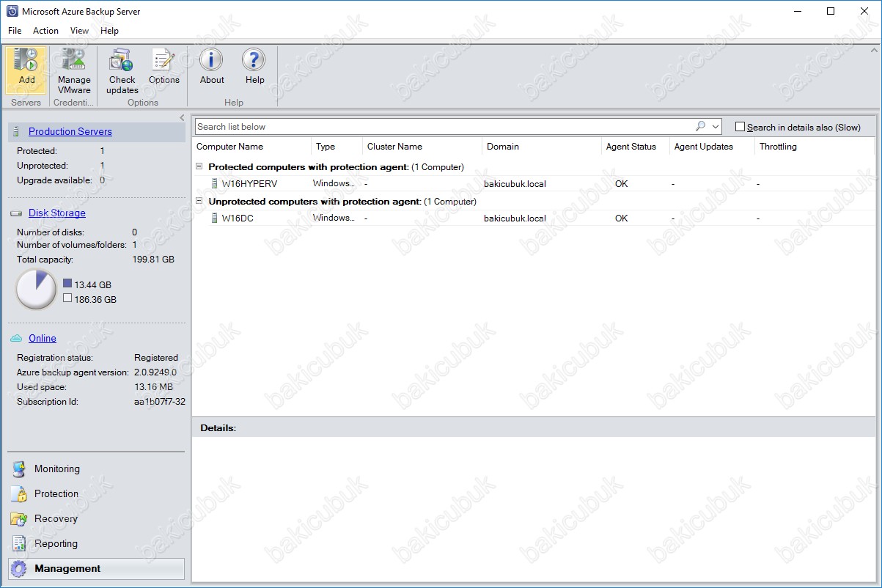882x588 pixels.
Task: Click the OK agent status for W16DC
Action: click(x=622, y=218)
